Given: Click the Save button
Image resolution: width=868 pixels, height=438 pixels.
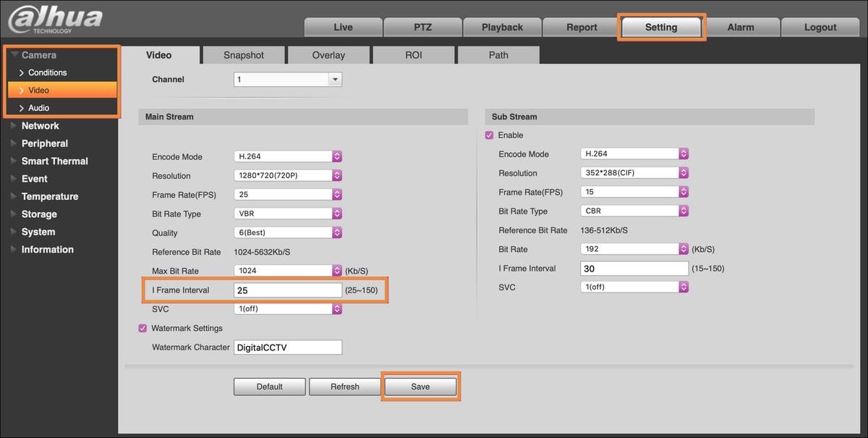Looking at the screenshot, I should click(x=420, y=387).
